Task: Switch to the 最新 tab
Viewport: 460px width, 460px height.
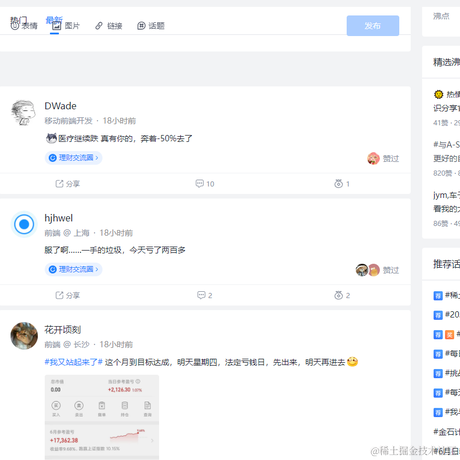Action: 54,20
